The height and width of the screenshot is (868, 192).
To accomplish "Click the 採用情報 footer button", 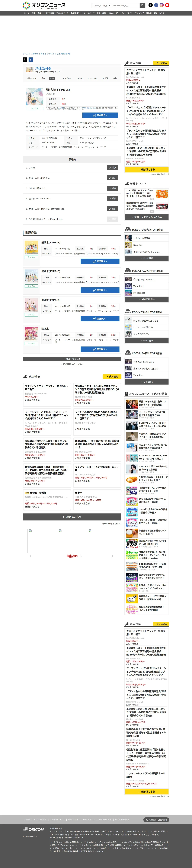I will coord(151,820).
